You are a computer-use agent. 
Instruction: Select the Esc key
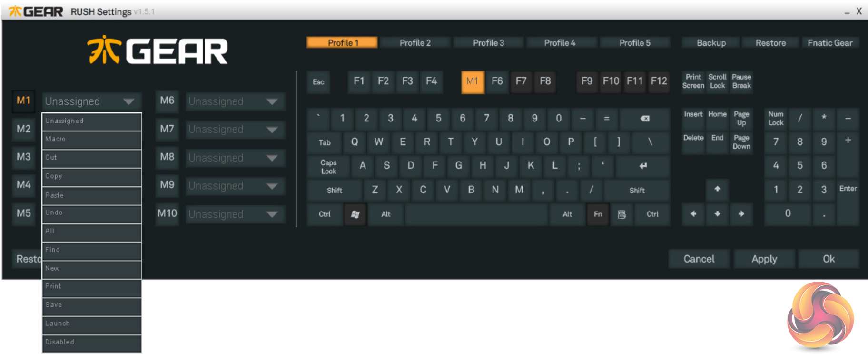click(318, 82)
